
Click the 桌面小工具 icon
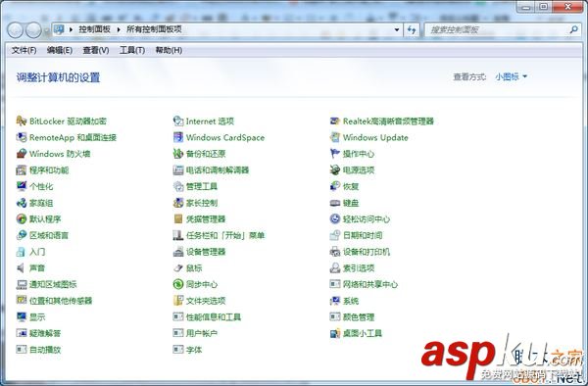point(335,333)
